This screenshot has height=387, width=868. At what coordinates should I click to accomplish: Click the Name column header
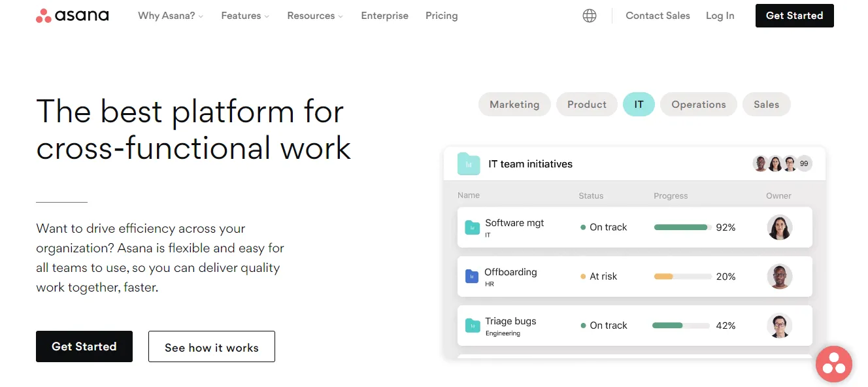[469, 195]
